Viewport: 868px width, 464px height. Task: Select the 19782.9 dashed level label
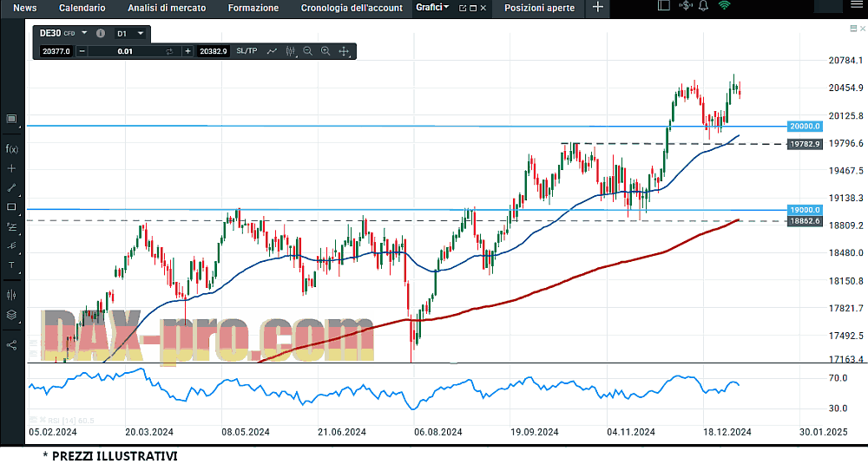(805, 144)
